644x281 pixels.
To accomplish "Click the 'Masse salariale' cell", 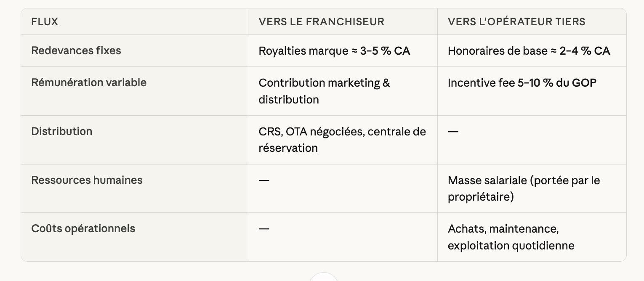I will [524, 188].
